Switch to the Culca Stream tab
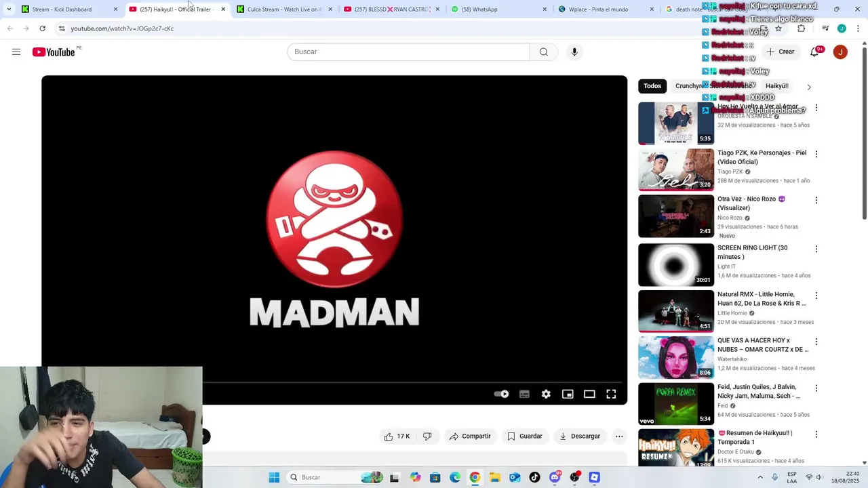Screen dimensions: 868x488 284,9
